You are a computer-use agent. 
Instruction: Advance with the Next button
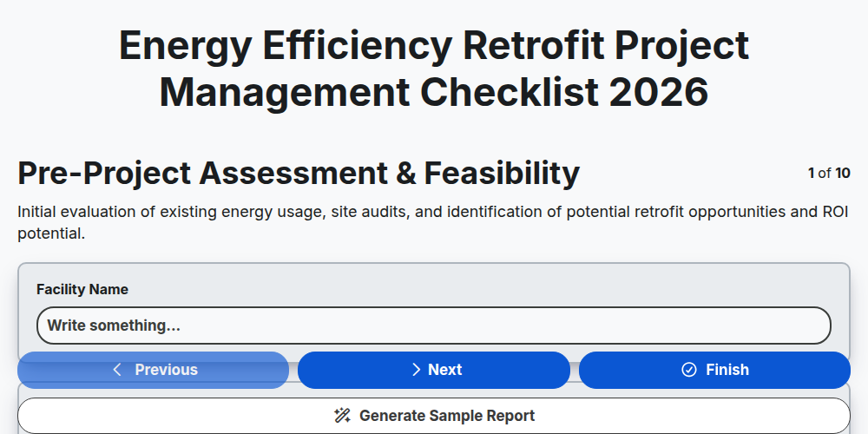tap(433, 370)
